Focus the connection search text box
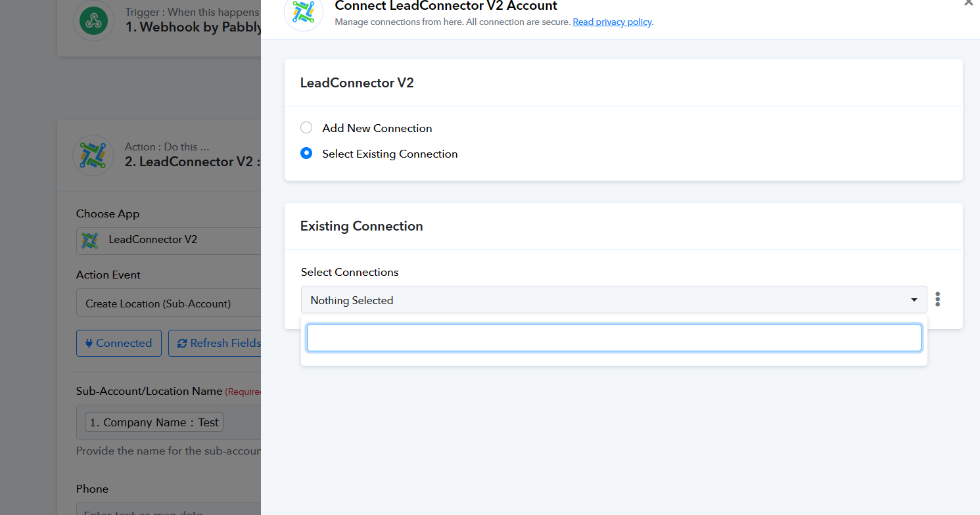Screen dimensions: 980x515 tap(614, 338)
